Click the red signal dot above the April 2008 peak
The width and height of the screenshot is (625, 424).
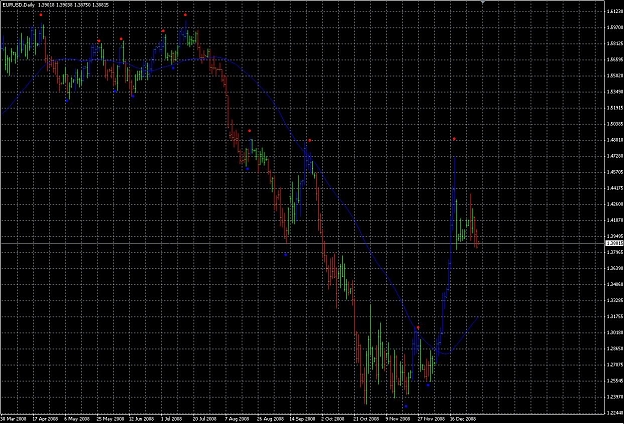(x=41, y=15)
